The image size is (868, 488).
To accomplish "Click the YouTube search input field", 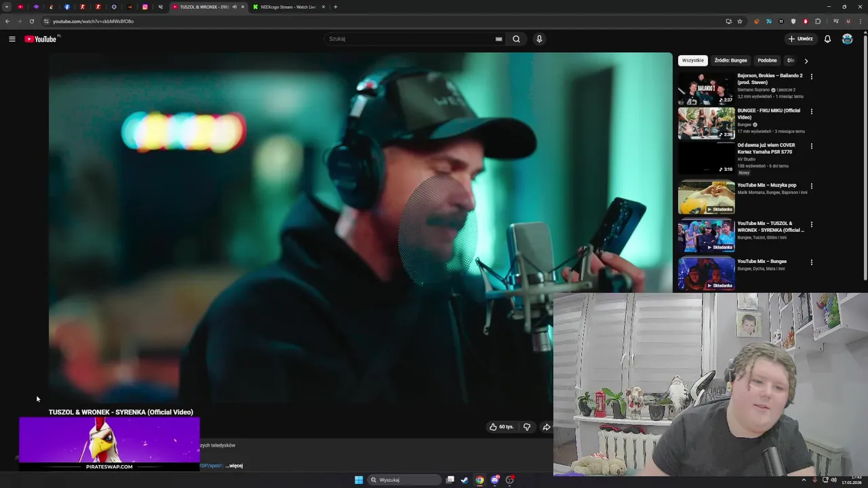I will click(410, 39).
